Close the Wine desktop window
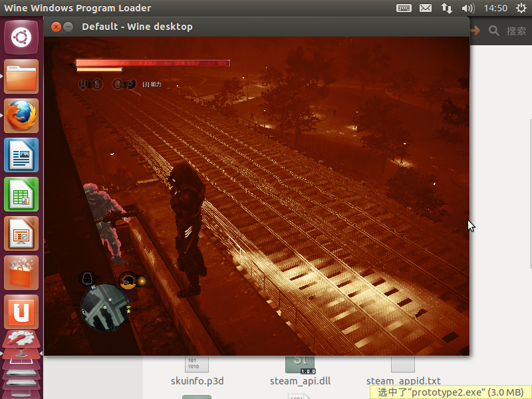532x399 pixels. click(x=56, y=27)
